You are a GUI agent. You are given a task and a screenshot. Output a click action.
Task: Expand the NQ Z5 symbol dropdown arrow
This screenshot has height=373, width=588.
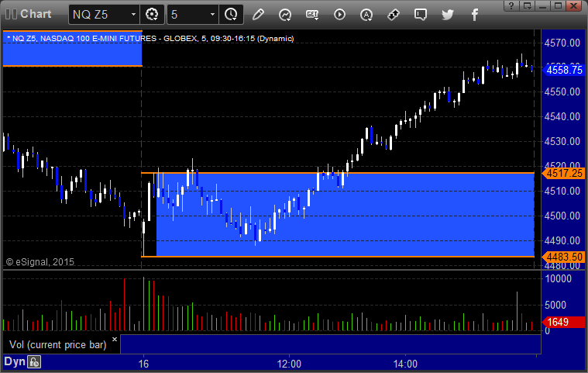pos(133,15)
